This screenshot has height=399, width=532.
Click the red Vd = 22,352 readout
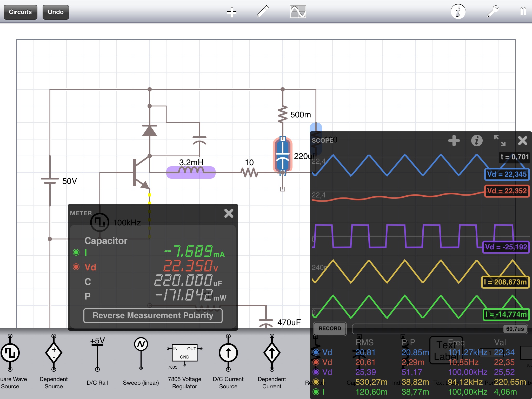tap(507, 191)
